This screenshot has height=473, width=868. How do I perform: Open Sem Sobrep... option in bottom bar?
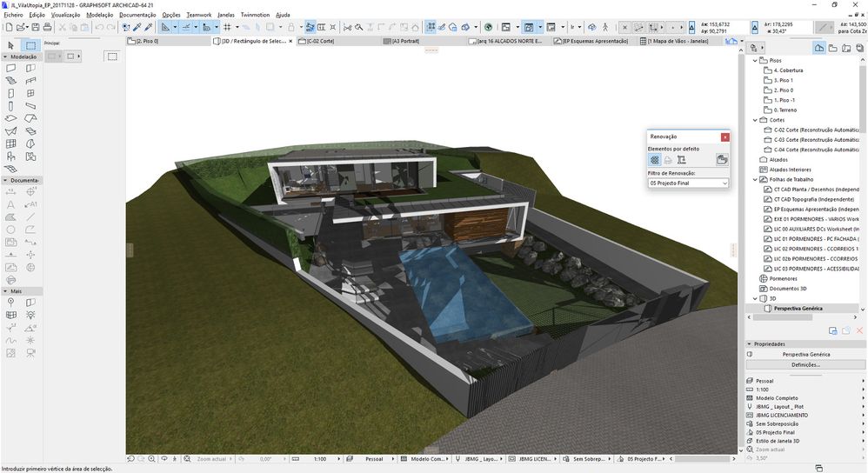(x=589, y=458)
